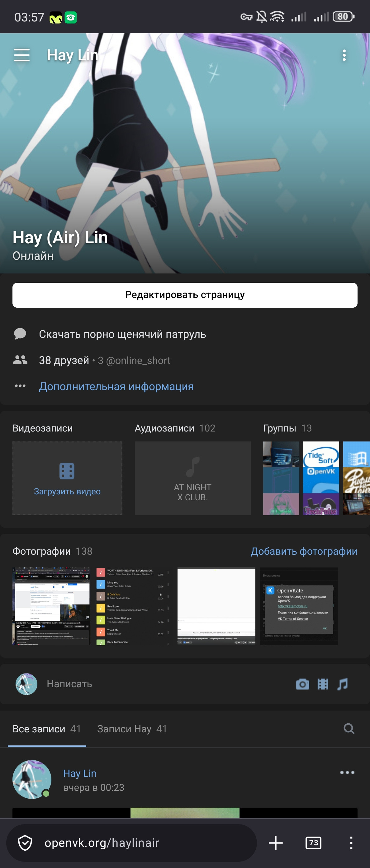Open the music playlist screenshot photo
Image resolution: width=370 pixels, height=868 pixels.
coord(134,606)
